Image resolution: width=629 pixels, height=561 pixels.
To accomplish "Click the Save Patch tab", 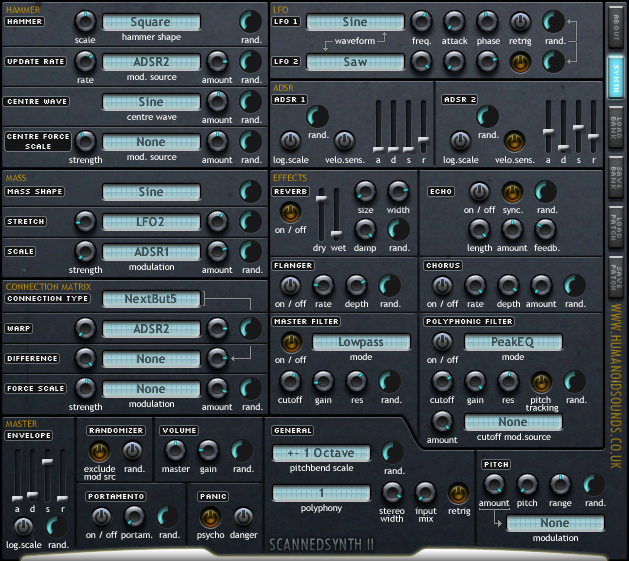I will (x=617, y=278).
